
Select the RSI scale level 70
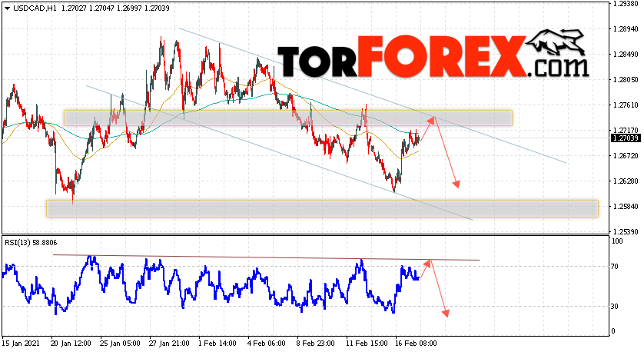pyautogui.click(x=615, y=267)
